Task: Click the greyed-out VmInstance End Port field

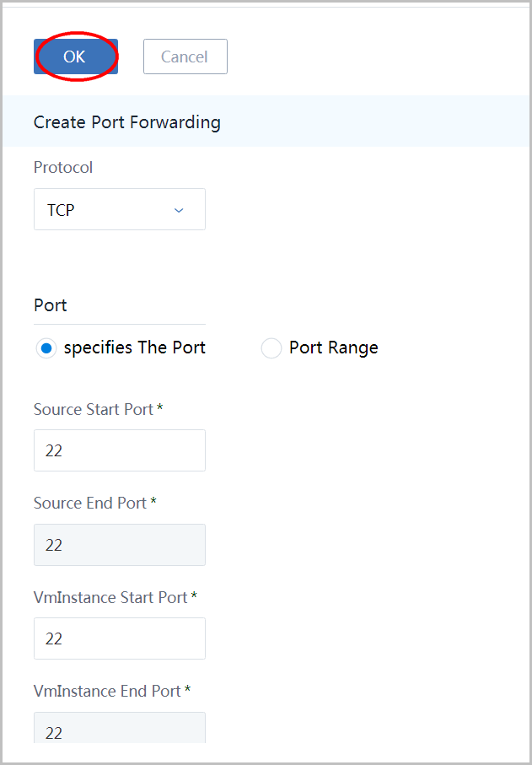Action: 120,727
